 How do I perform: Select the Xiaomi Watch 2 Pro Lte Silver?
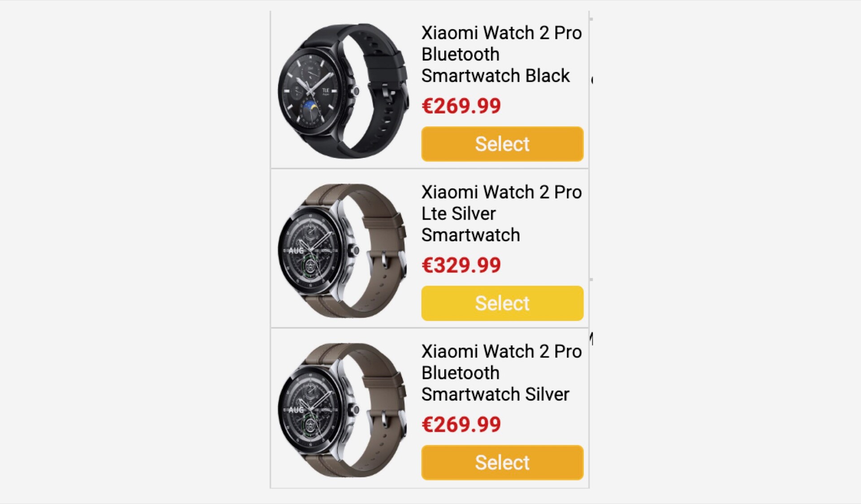[x=502, y=303]
